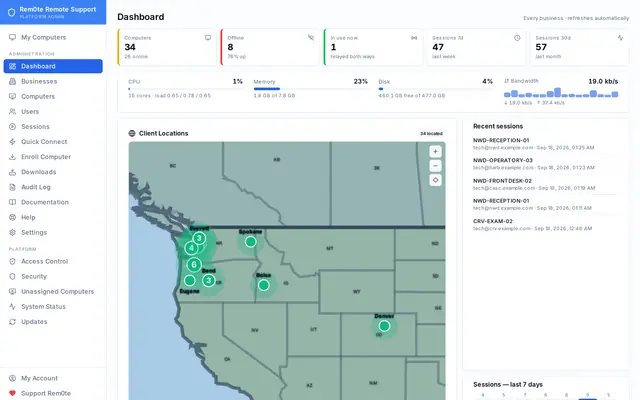Click the Help lifebuoy icon
This screenshot has width=640, height=400.
pyautogui.click(x=13, y=217)
